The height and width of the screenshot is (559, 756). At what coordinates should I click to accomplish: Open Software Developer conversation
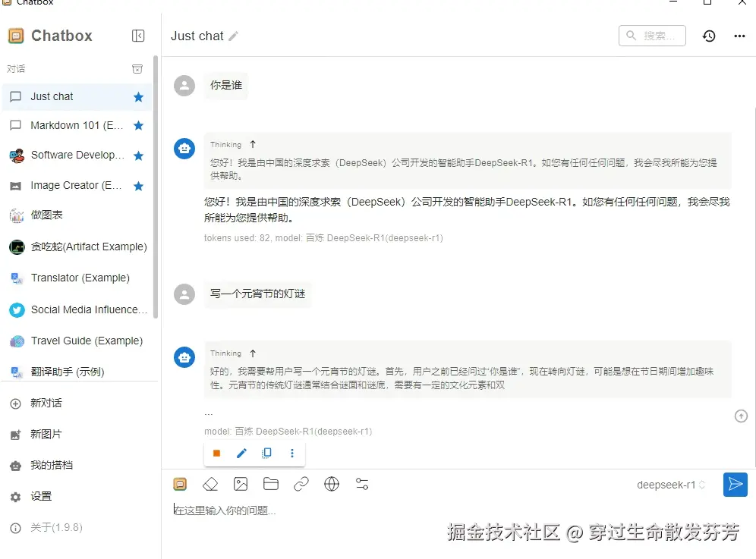point(77,155)
